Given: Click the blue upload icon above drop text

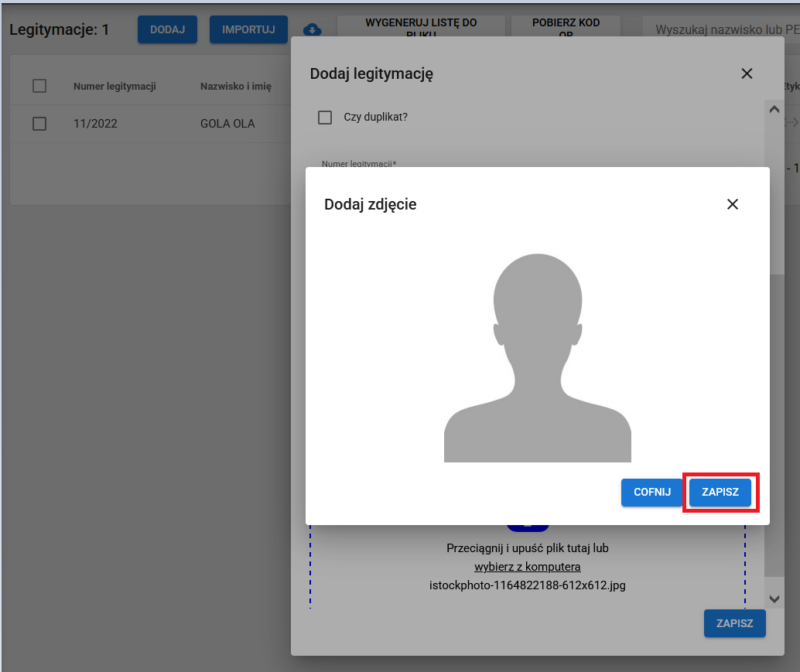Looking at the screenshot, I should pos(528,527).
